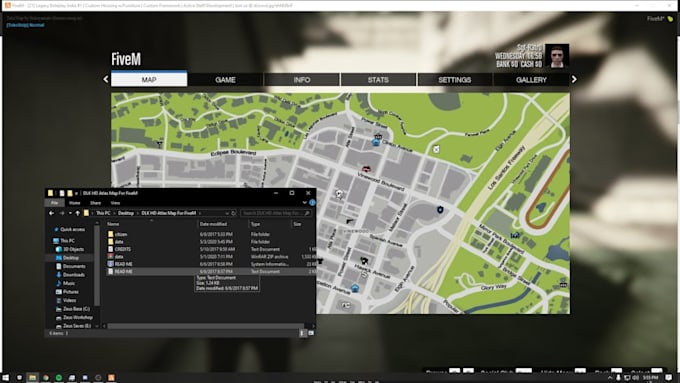
Task: Open the Share ribbon tab in Explorer
Action: click(95, 203)
